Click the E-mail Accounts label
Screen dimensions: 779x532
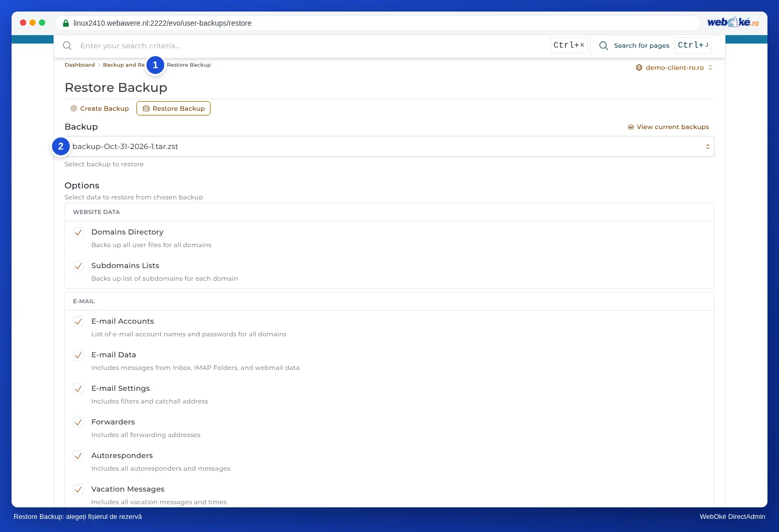tap(123, 321)
